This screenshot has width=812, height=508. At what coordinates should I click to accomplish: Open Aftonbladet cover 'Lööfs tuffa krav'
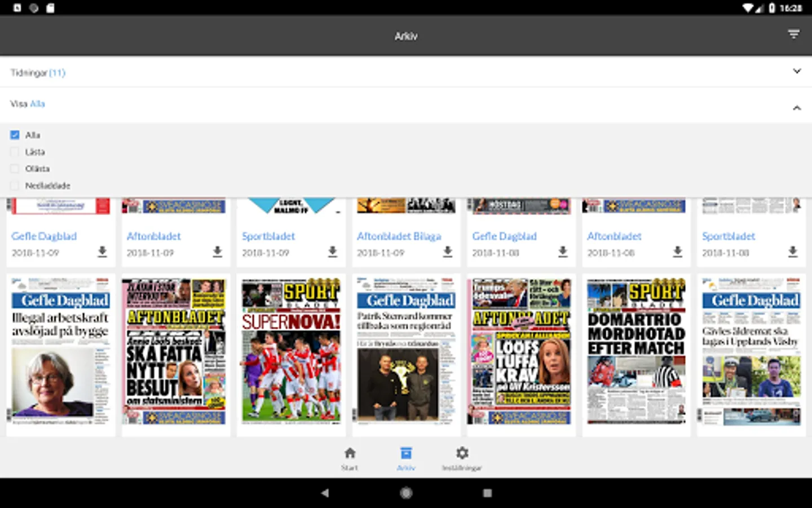(519, 351)
